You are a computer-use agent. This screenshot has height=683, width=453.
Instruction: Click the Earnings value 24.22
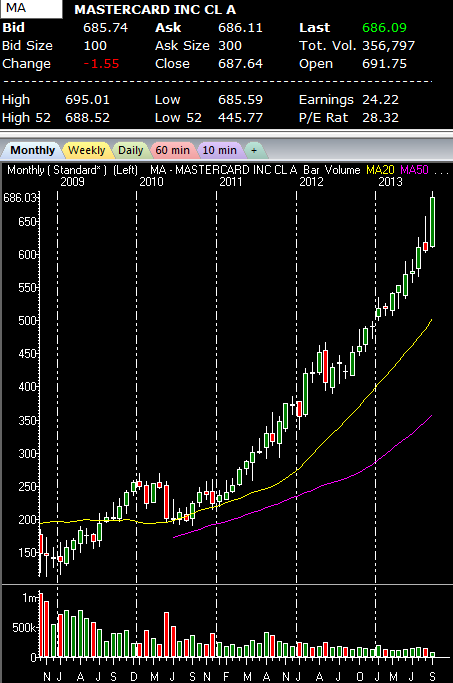pos(380,100)
